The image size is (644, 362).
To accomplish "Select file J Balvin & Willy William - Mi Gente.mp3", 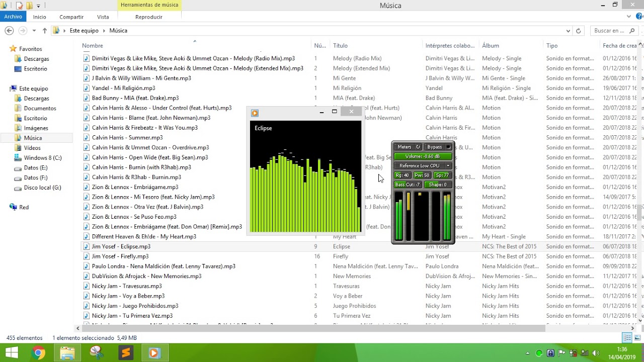I will (141, 78).
